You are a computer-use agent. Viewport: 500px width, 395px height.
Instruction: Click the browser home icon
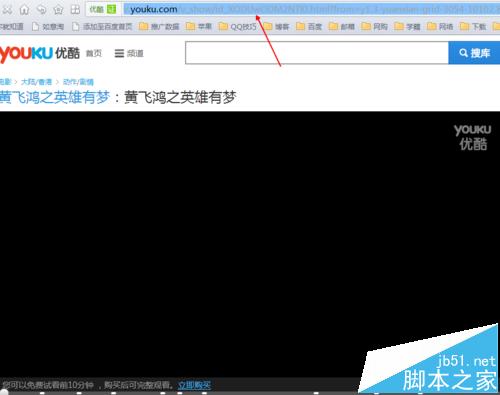(x=24, y=10)
